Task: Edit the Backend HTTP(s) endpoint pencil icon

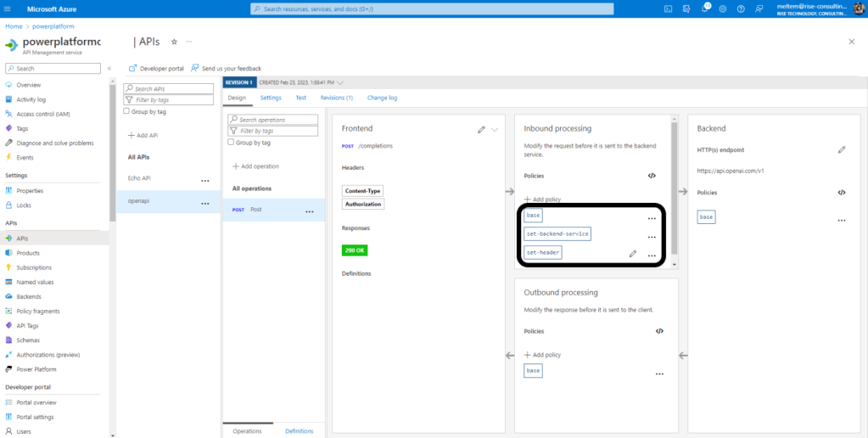Action: [x=842, y=149]
